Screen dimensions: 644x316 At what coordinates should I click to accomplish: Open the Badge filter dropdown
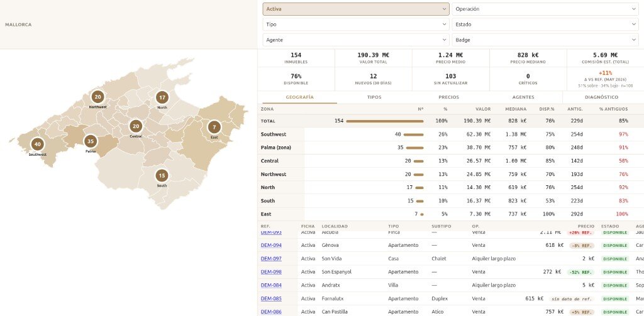click(x=545, y=40)
